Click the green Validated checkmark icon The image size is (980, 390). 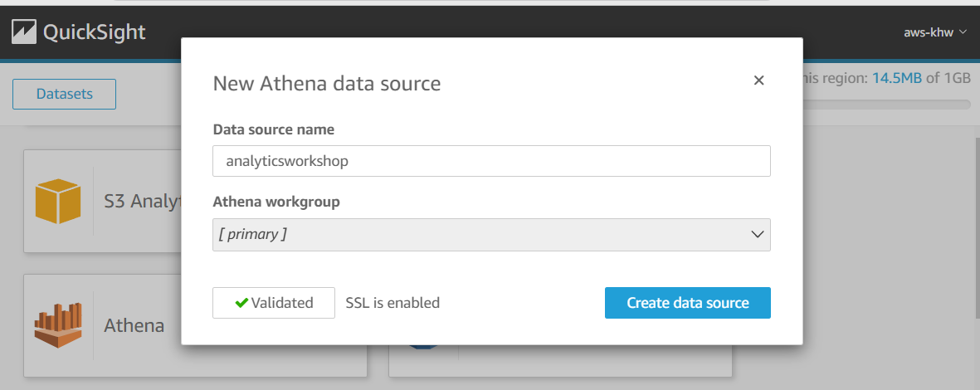click(241, 303)
